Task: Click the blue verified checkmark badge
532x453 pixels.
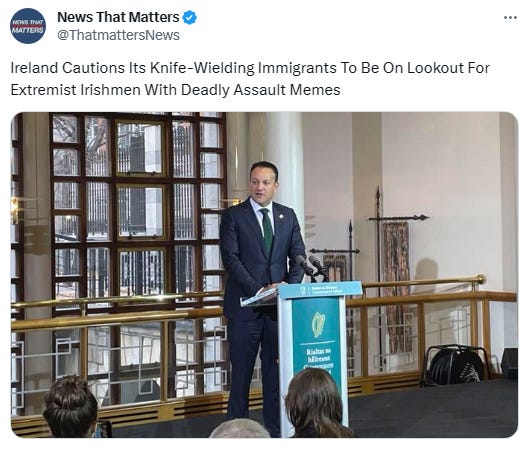Action: point(190,18)
